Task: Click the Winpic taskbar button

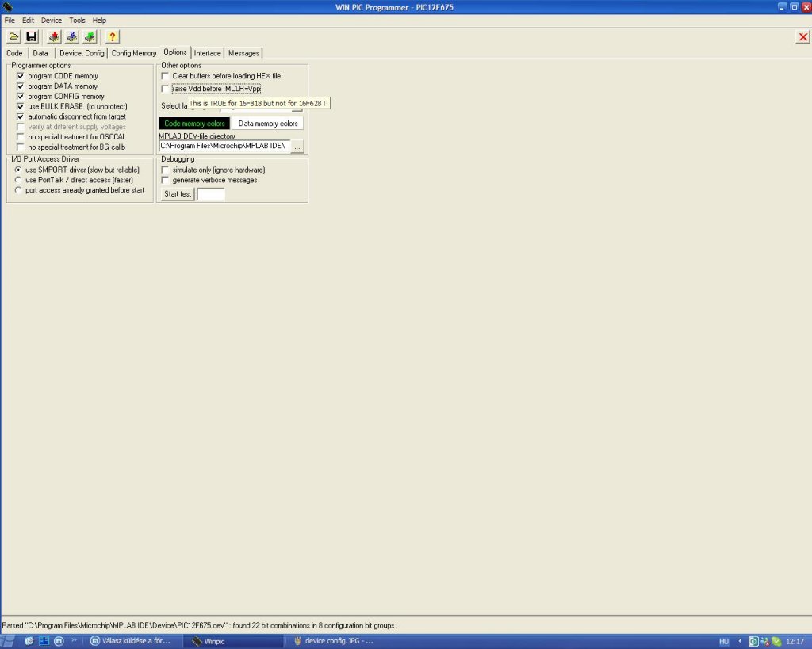Action: 236,641
